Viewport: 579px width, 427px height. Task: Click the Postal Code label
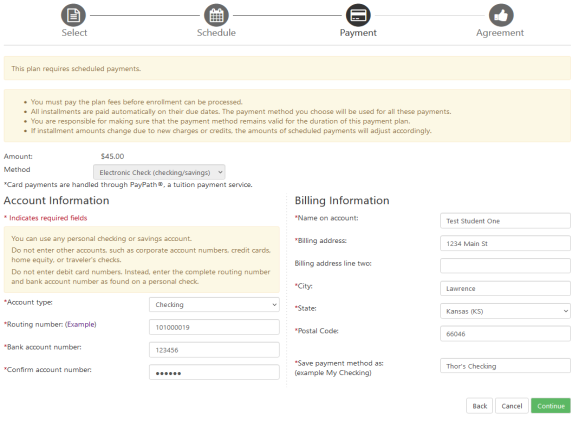[x=316, y=331]
